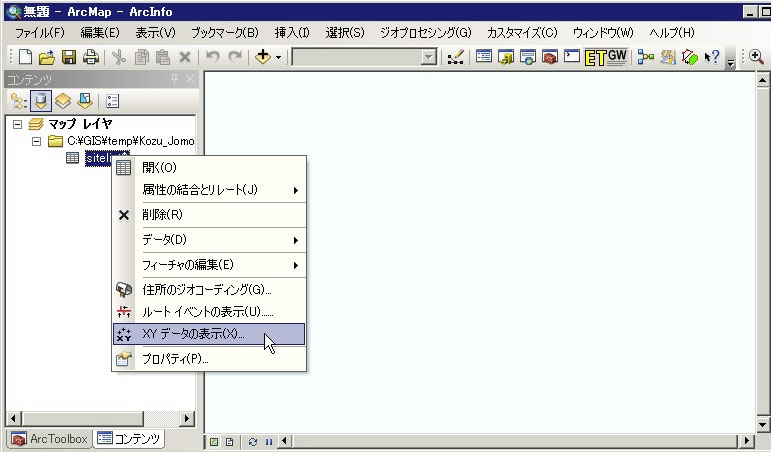Undo the last action
Screen dimensions: 771x452
pos(212,57)
